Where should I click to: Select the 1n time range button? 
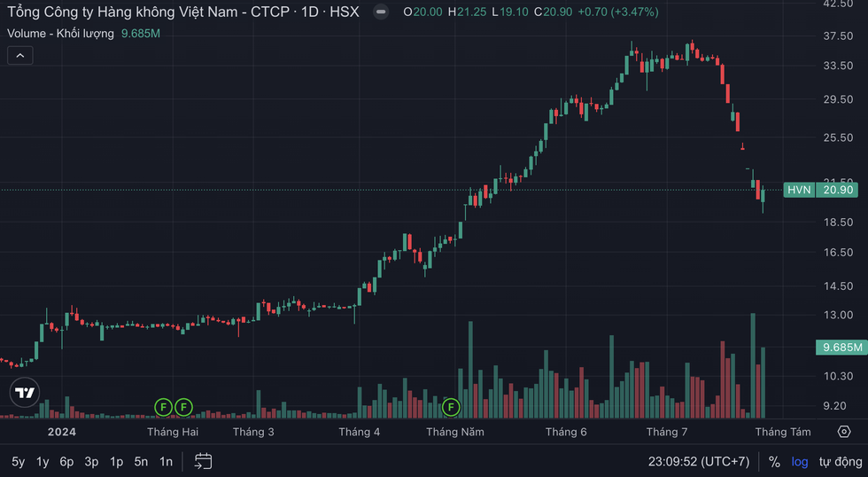pyautogui.click(x=166, y=462)
